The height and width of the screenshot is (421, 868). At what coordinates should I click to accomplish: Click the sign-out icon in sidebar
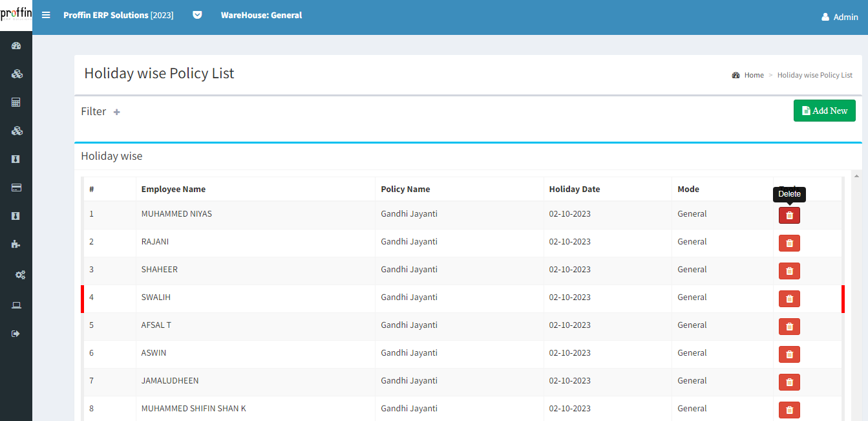point(16,334)
